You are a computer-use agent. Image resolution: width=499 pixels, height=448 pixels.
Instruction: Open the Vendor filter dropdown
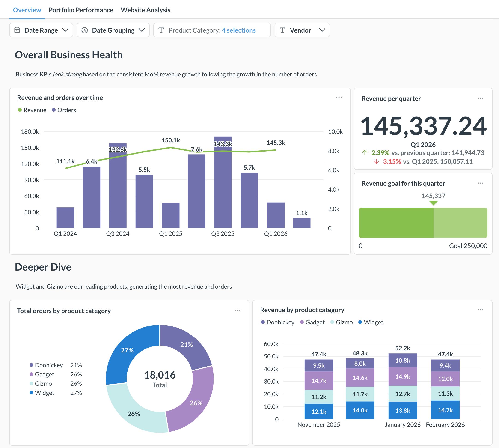(x=302, y=30)
